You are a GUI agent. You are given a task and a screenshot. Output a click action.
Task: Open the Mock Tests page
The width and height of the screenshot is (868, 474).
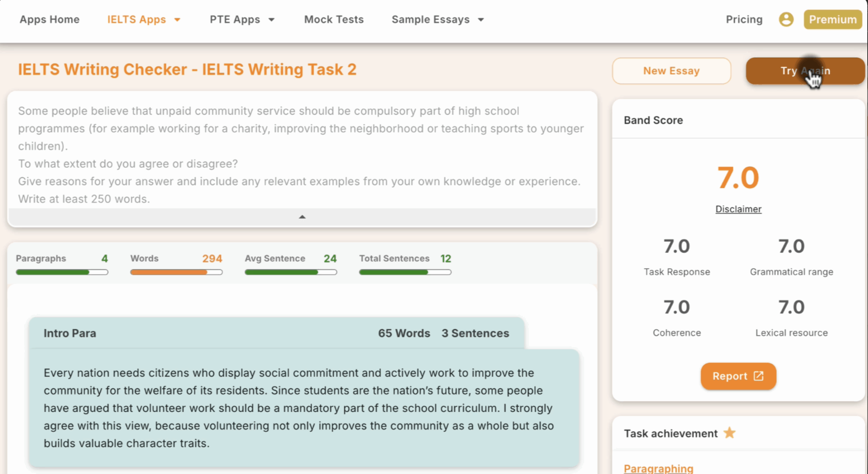(x=334, y=20)
